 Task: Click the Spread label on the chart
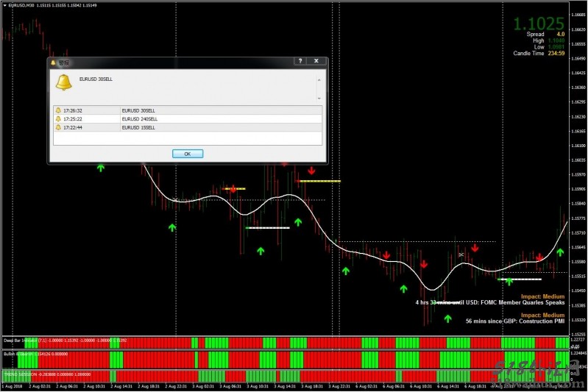click(x=535, y=34)
